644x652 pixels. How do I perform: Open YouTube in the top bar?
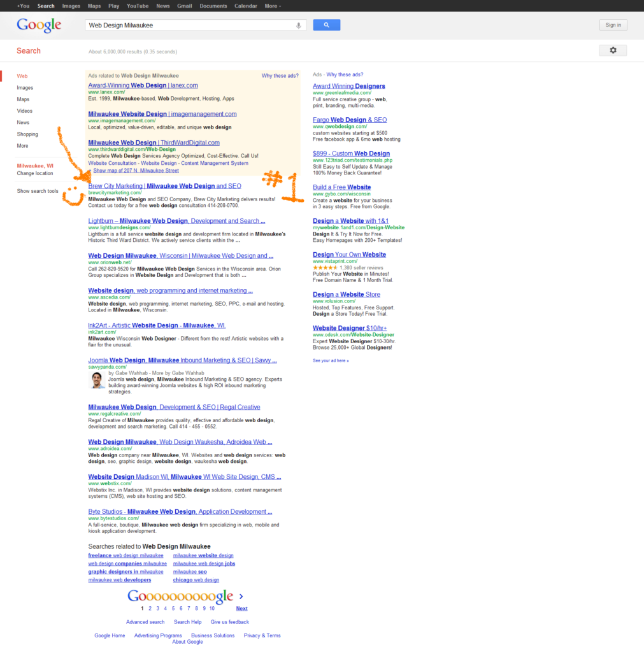138,6
